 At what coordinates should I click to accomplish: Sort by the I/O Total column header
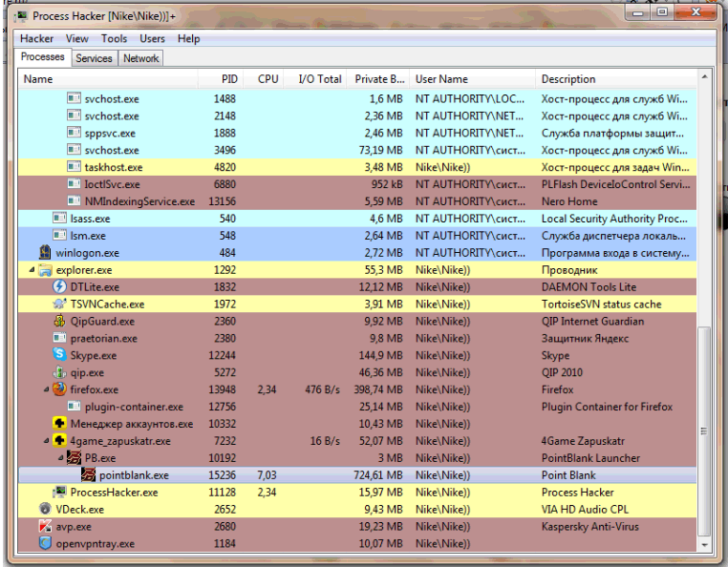click(x=316, y=79)
